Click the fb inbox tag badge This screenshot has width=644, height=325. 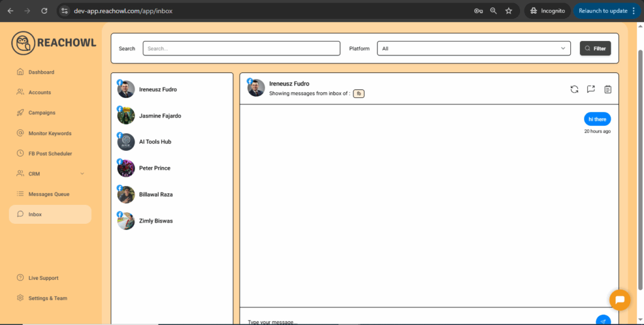[x=358, y=94]
